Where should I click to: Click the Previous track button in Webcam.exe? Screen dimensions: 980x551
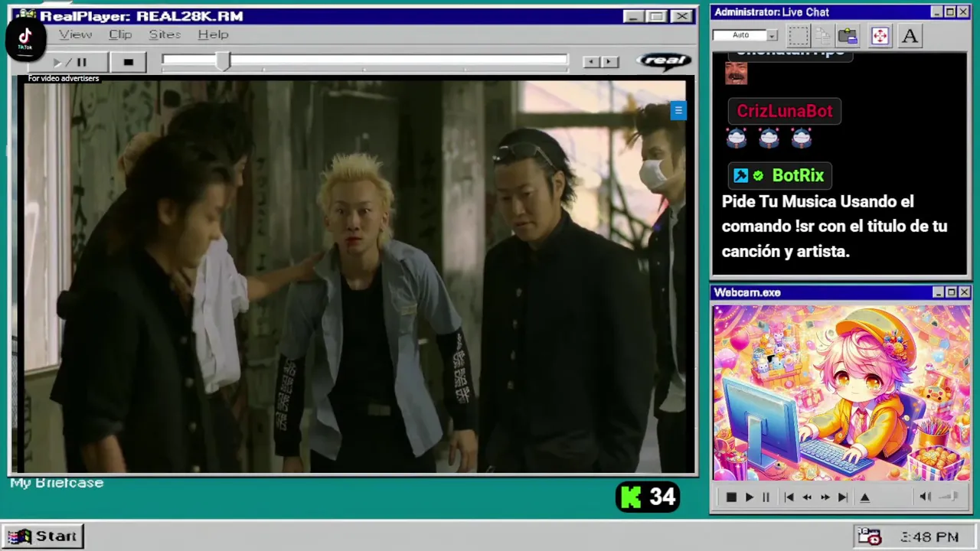(x=789, y=497)
